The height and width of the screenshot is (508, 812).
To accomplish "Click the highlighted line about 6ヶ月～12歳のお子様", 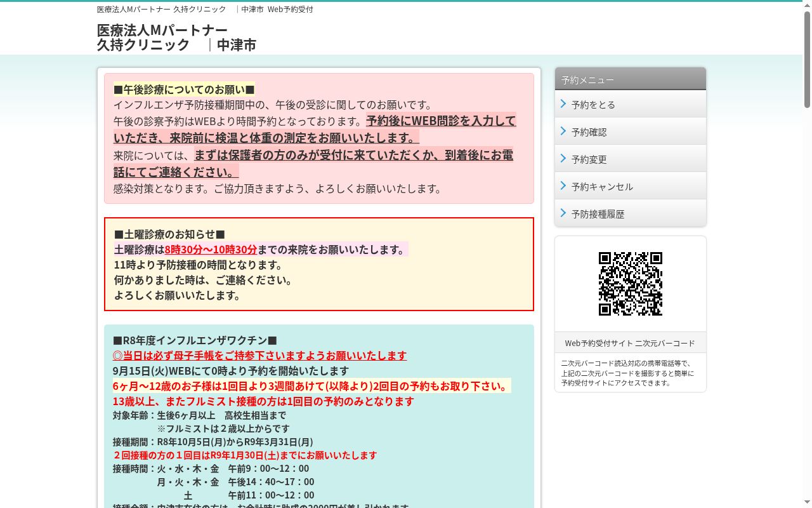I will point(311,386).
